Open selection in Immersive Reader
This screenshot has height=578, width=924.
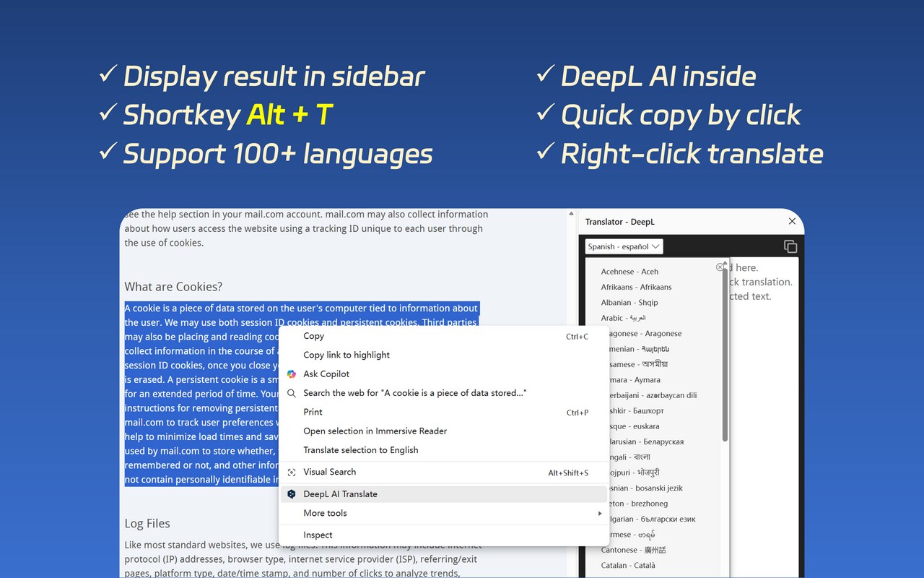(375, 431)
